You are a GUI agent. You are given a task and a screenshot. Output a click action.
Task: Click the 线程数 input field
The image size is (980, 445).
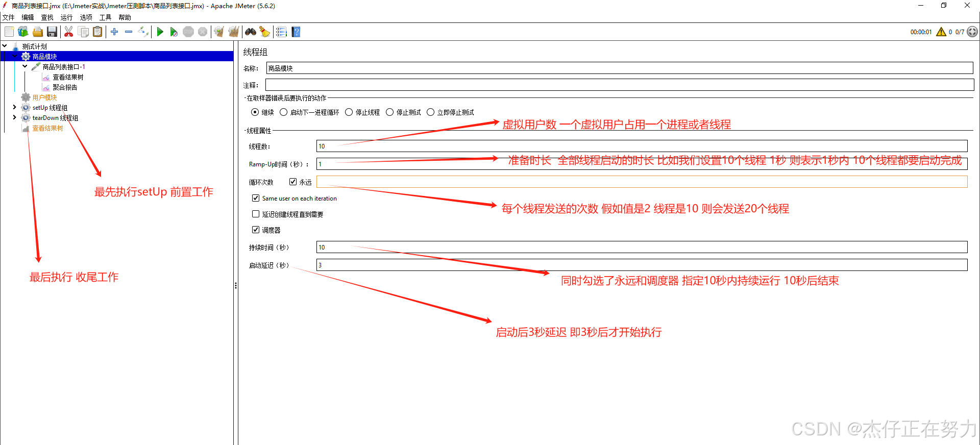click(642, 146)
